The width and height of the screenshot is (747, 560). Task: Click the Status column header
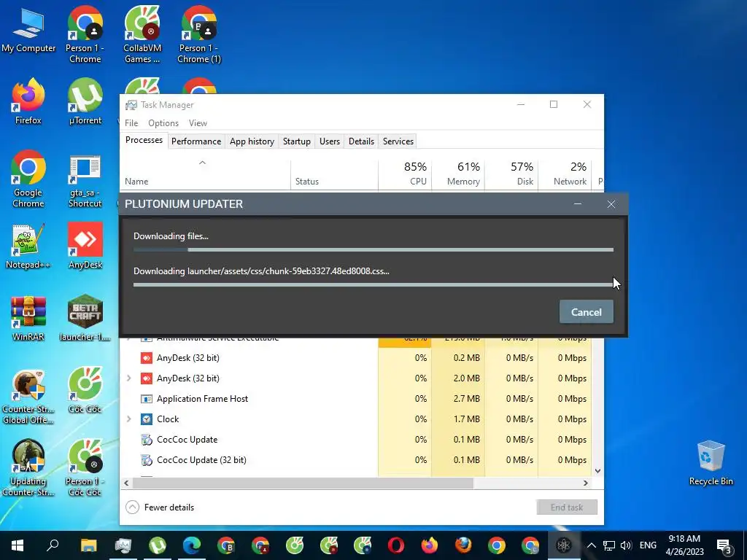tap(334, 174)
